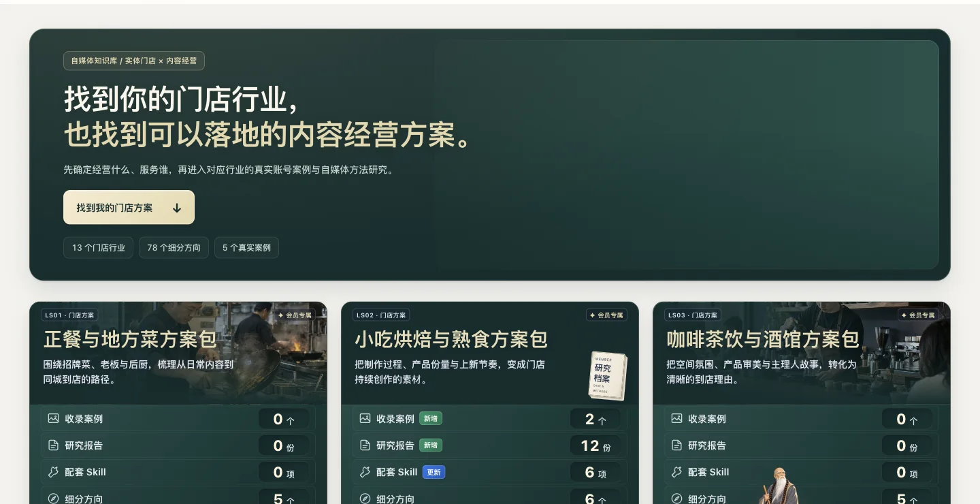Click the 细分方向 compass icon in 正餐与地方菜 card
The image size is (980, 504).
point(53,499)
